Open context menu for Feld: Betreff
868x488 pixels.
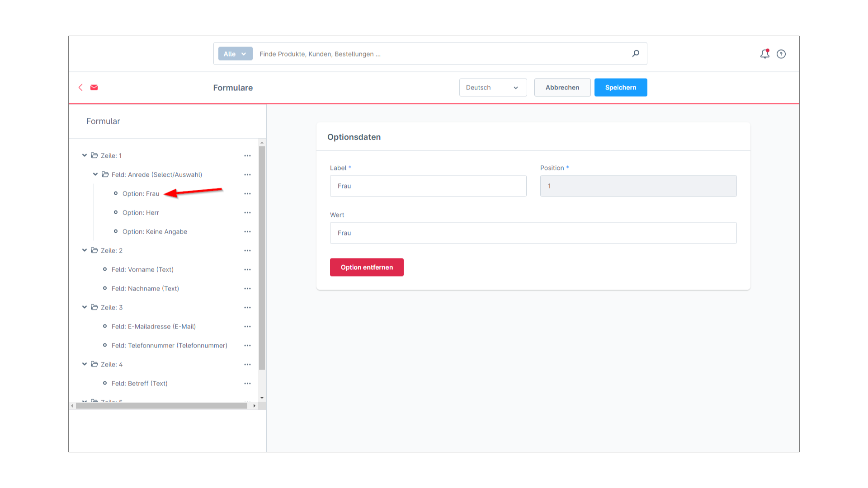(247, 384)
